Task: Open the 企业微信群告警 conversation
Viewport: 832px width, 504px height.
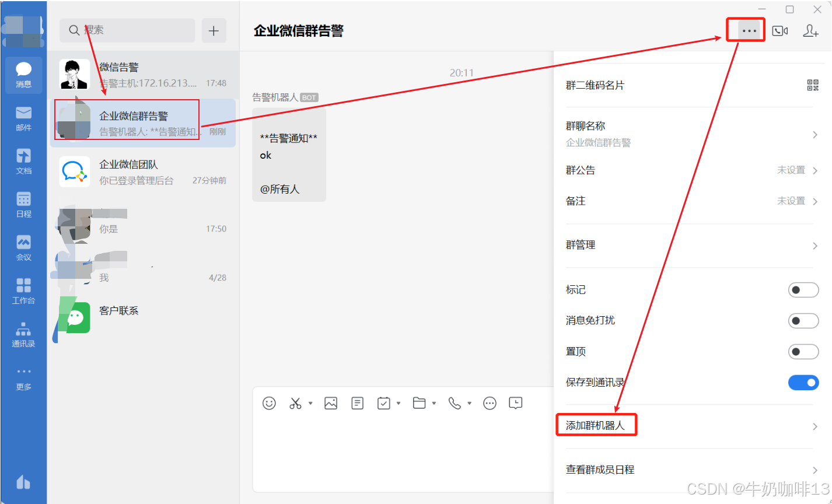Action: (143, 123)
